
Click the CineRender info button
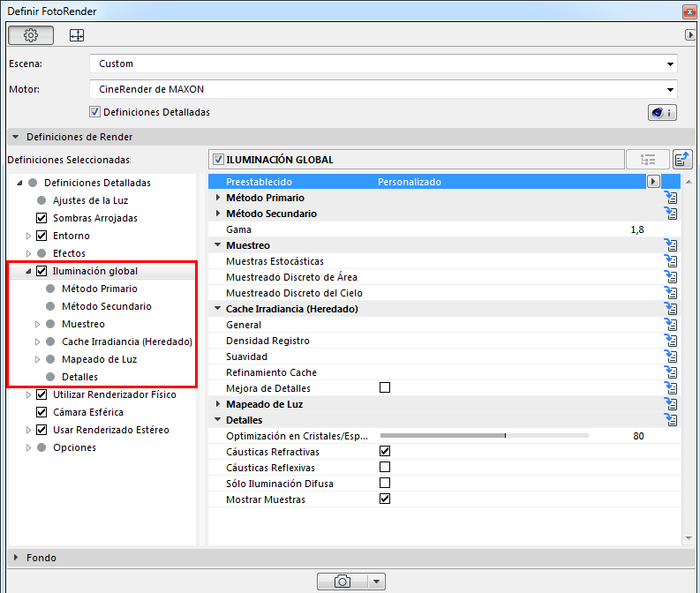(x=662, y=112)
